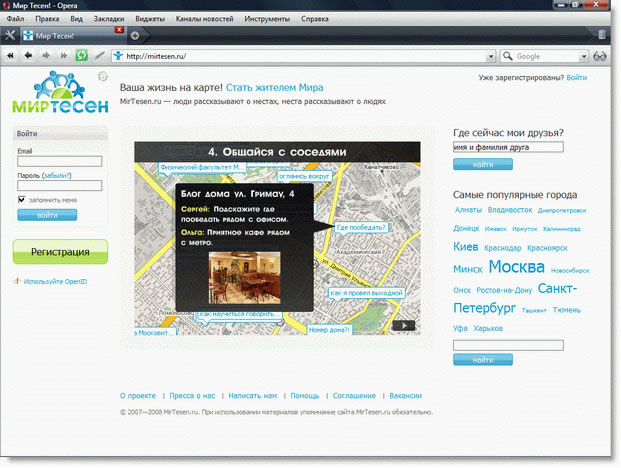Click the Email input field
The image size is (621, 468).
[x=60, y=161]
